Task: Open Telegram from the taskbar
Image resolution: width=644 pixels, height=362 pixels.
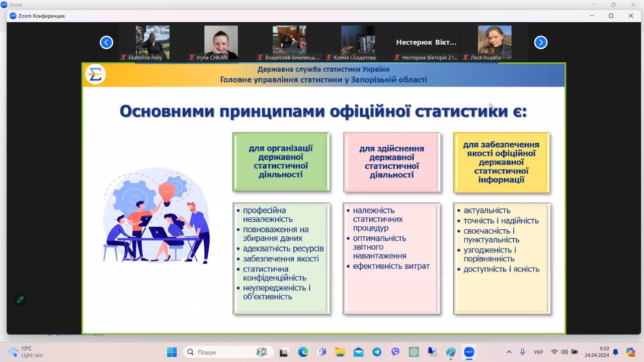Action: [x=377, y=352]
